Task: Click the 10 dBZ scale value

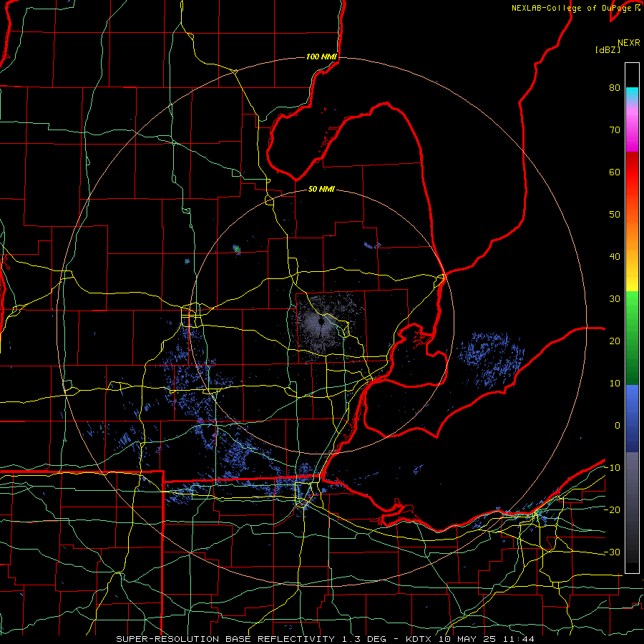Action: tap(615, 384)
